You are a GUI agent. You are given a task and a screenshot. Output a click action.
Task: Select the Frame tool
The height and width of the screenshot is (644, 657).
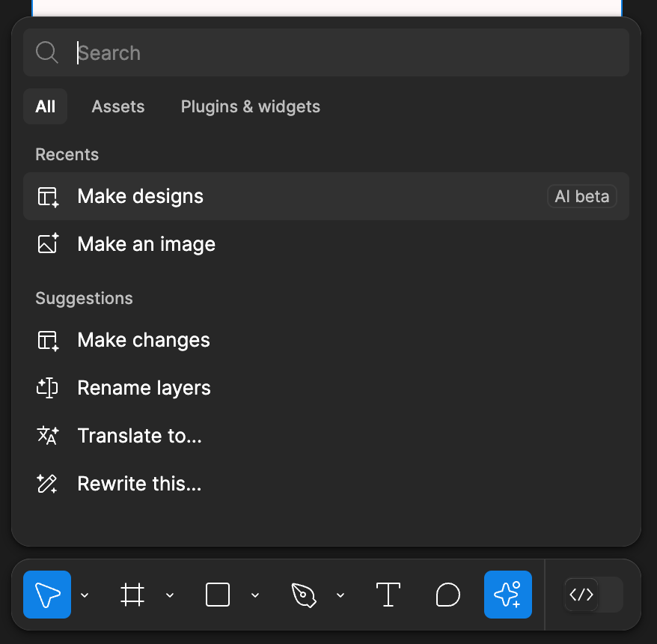[132, 595]
